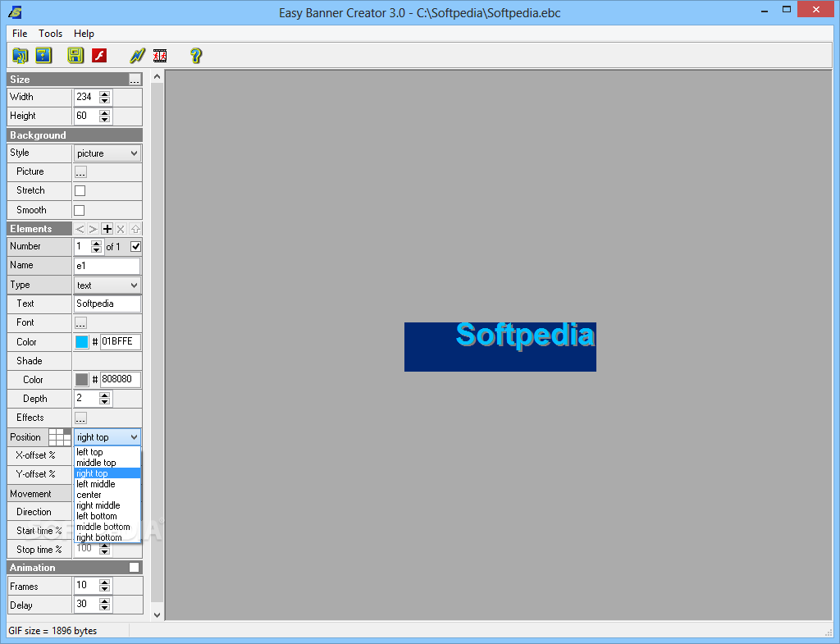Open the Tools menu
840x644 pixels.
(50, 33)
